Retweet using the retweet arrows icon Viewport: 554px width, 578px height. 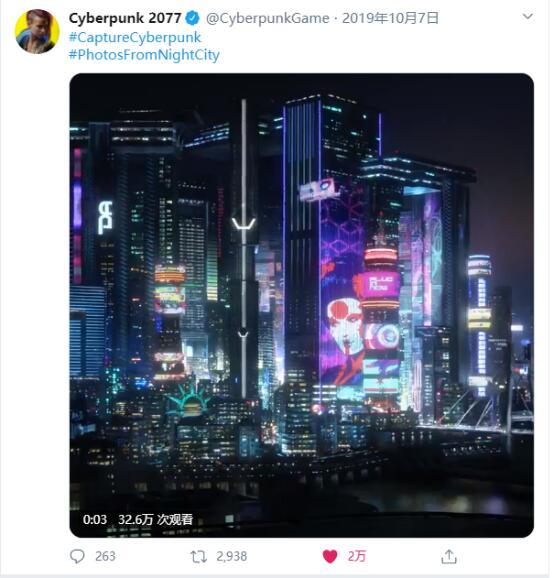tap(198, 556)
